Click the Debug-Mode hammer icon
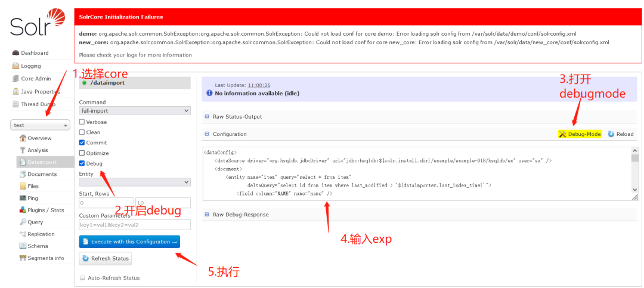Viewport: 644px width, 288px height. click(563, 134)
